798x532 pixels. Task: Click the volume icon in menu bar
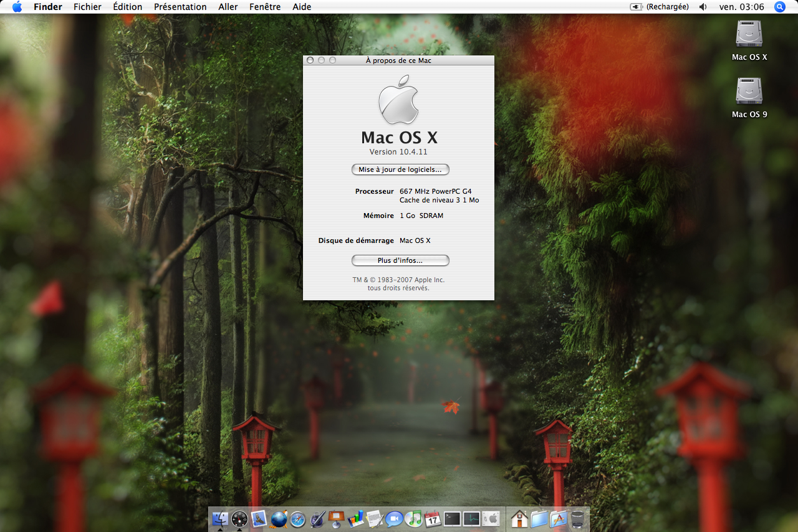[x=703, y=7]
